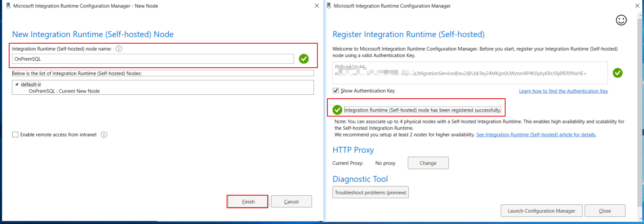Image resolution: width=644 pixels, height=224 pixels.
Task: Click green checkmark beside node name field
Action: tap(304, 59)
